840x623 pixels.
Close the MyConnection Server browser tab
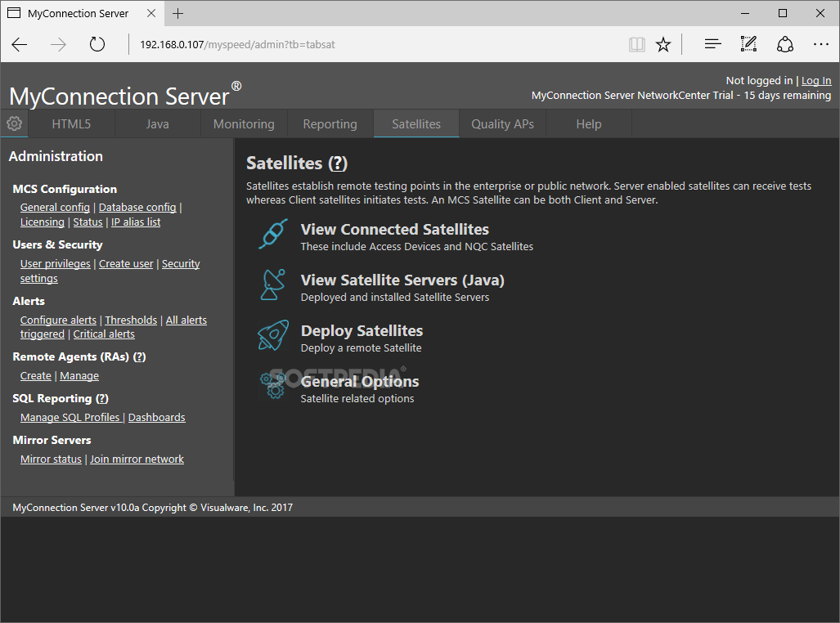coord(151,13)
